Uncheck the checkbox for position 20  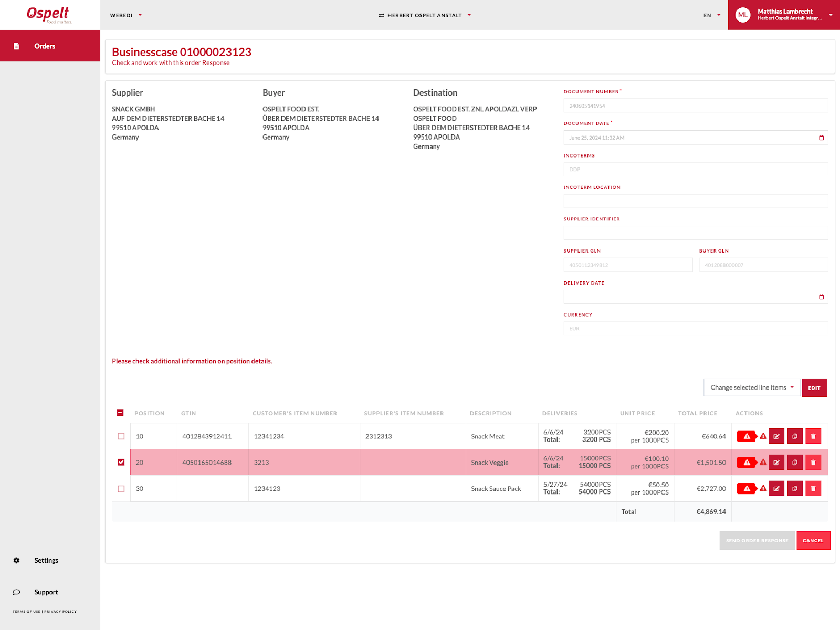point(121,463)
